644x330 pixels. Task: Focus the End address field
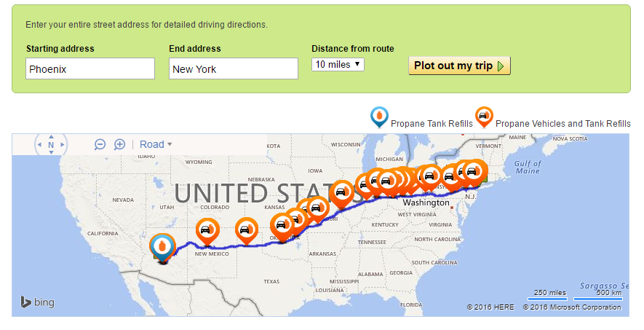tap(234, 68)
